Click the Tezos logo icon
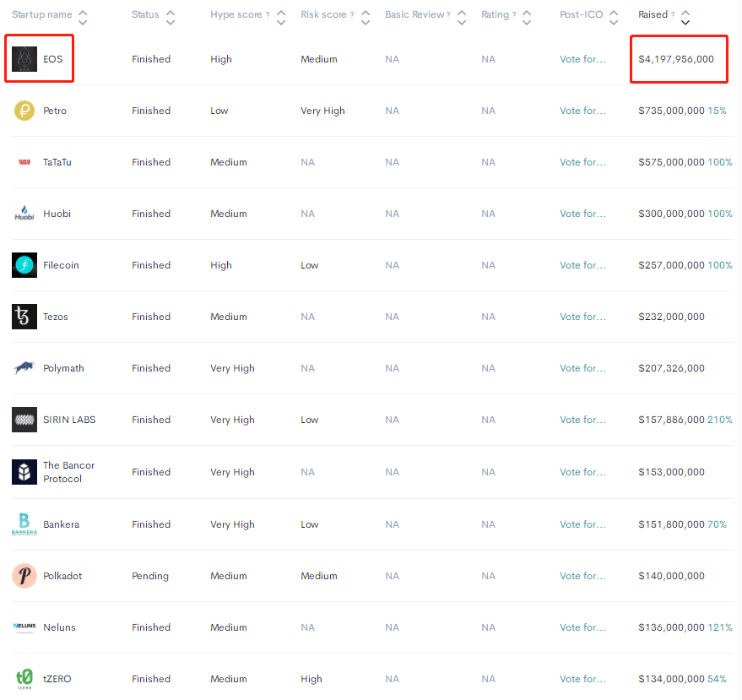The image size is (742, 700). point(24,317)
